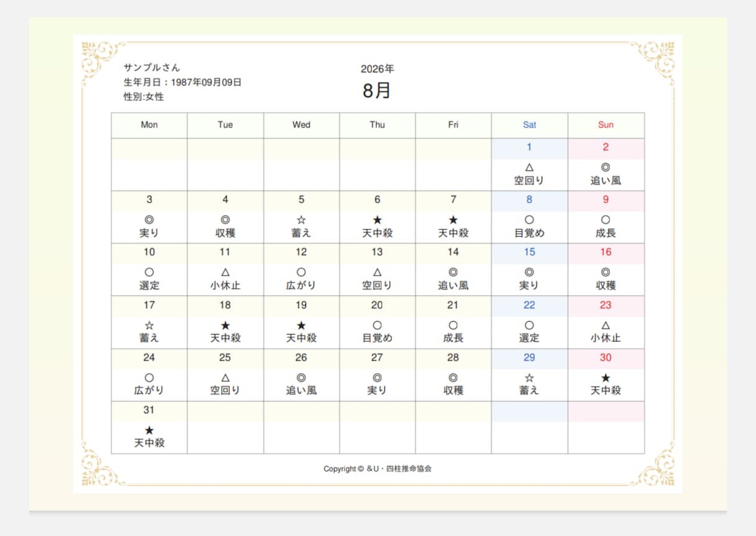Select the Thu column header
756x536 pixels.
pyautogui.click(x=377, y=125)
